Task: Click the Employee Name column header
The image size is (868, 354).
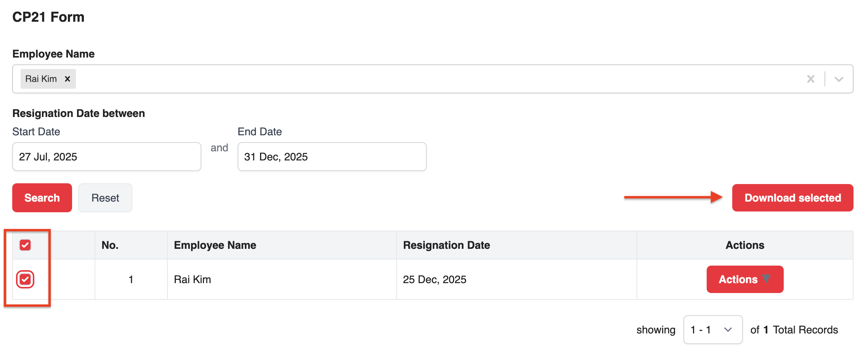Action: pos(215,245)
